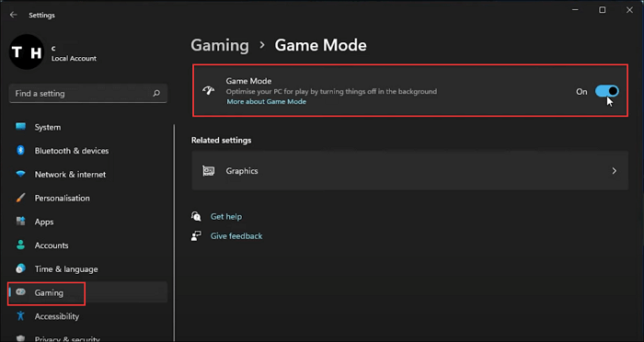The height and width of the screenshot is (342, 644).
Task: Click the Bluetooth icon in sidebar
Action: [20, 150]
